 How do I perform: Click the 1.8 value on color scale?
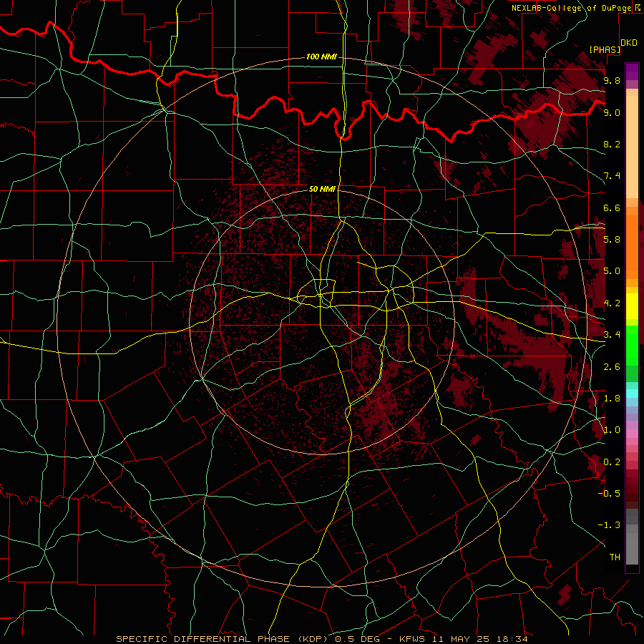coord(612,399)
